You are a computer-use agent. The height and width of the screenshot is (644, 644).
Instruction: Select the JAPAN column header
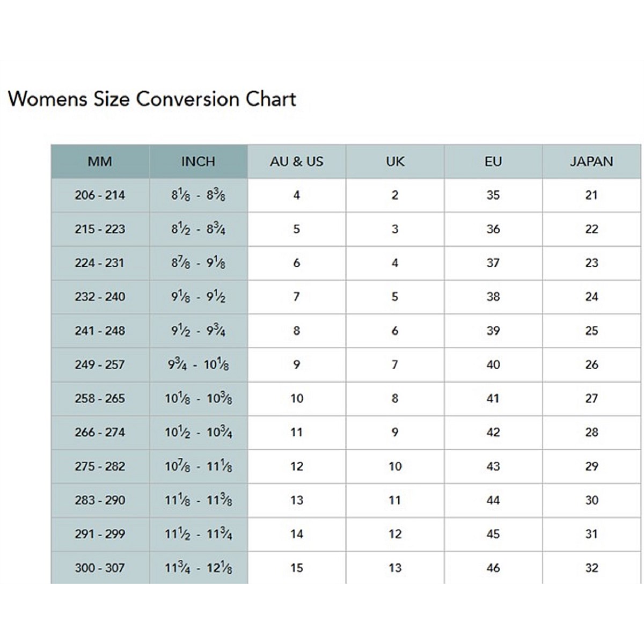(591, 162)
